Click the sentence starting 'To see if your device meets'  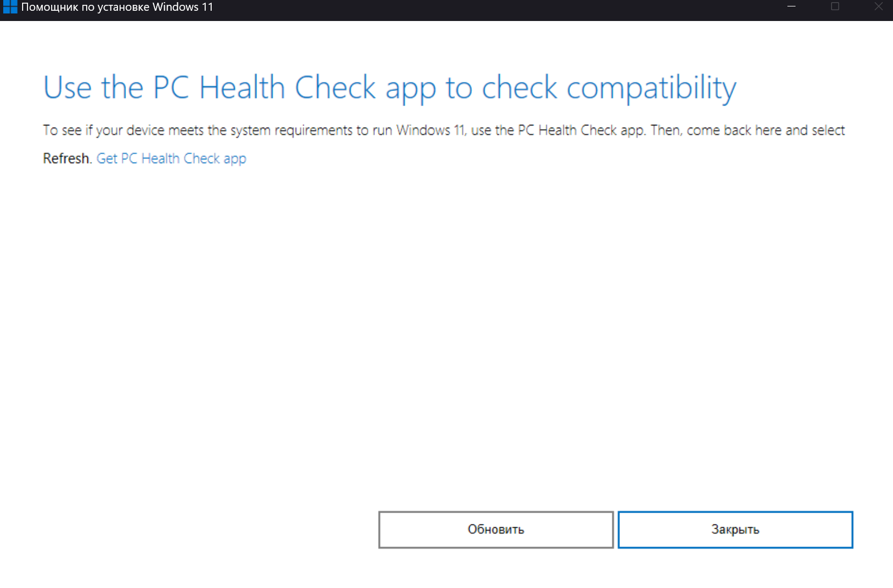(x=444, y=131)
